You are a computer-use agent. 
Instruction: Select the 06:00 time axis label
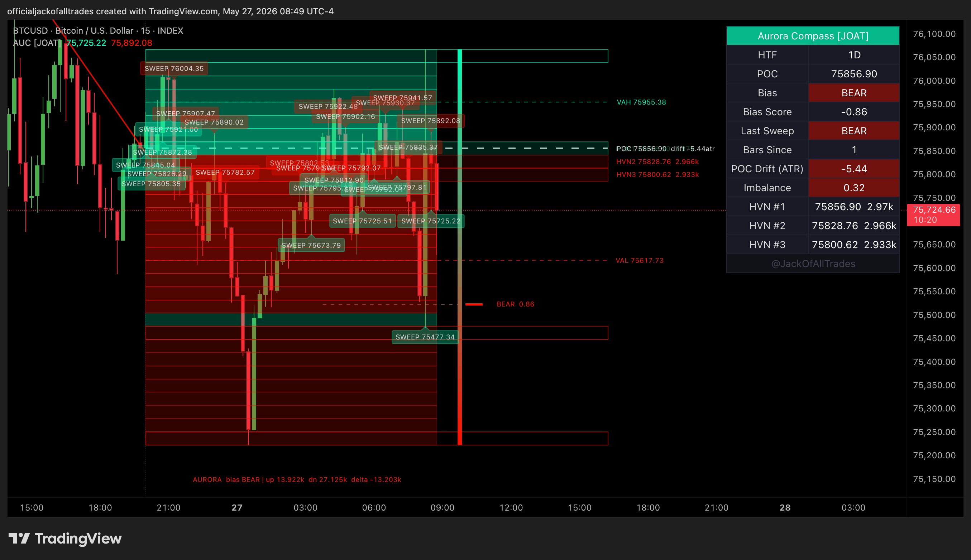pyautogui.click(x=374, y=508)
